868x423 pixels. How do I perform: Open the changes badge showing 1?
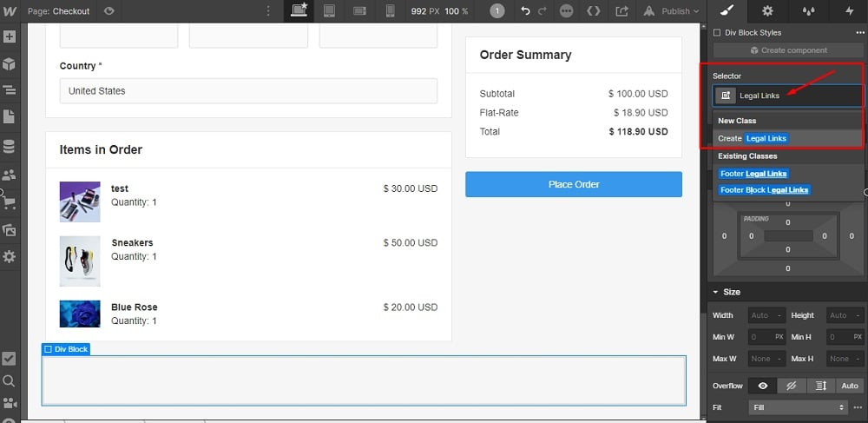point(497,11)
